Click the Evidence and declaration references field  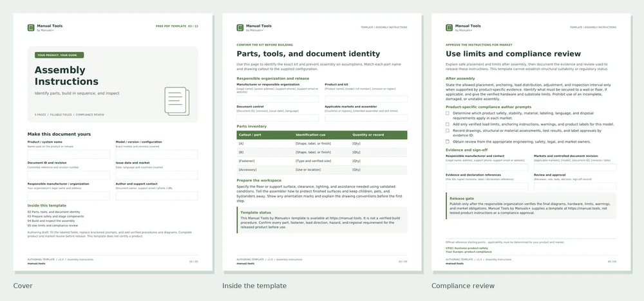tap(487, 186)
